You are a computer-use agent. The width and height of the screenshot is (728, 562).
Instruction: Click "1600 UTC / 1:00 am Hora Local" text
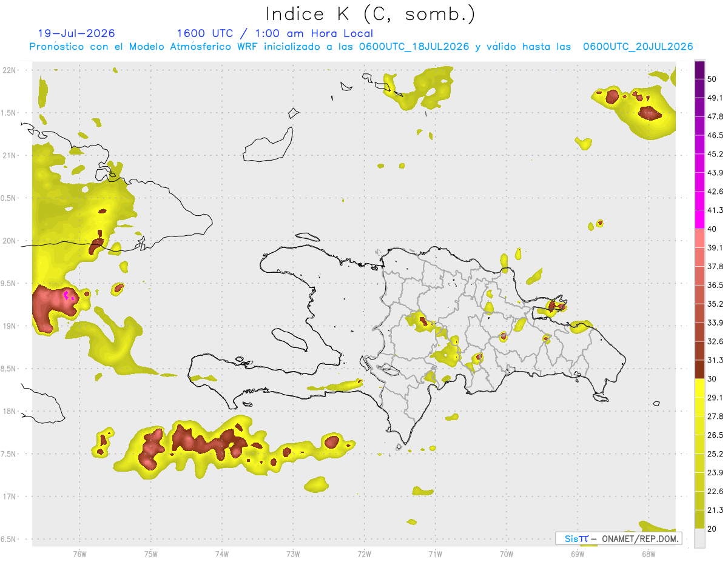(x=275, y=33)
